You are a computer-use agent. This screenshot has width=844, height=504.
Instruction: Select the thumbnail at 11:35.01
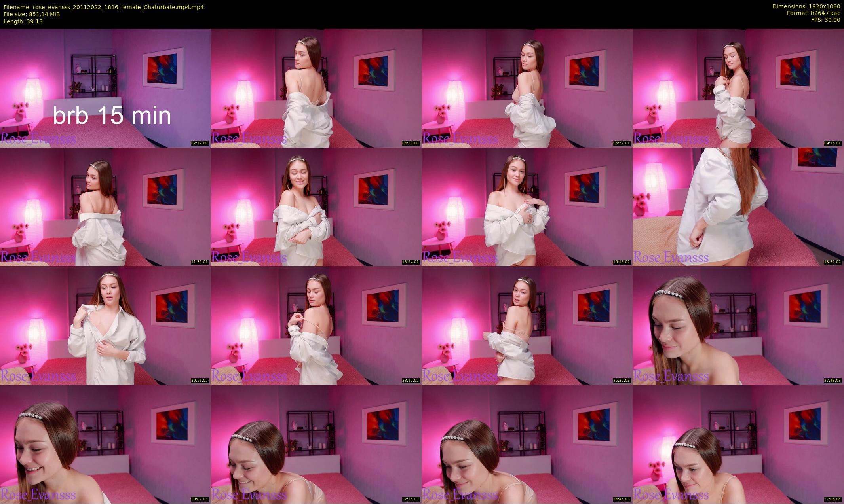(105, 207)
